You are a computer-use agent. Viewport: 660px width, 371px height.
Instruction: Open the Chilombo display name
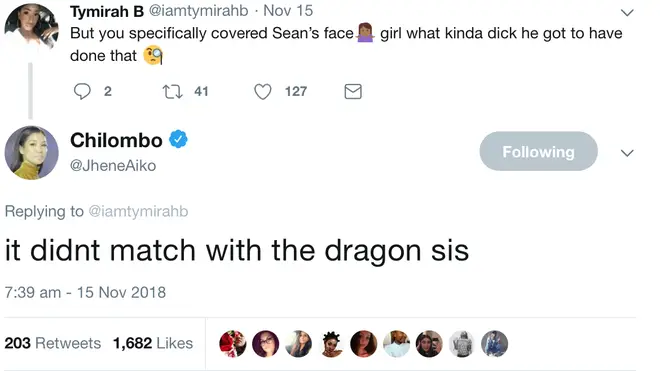point(116,140)
